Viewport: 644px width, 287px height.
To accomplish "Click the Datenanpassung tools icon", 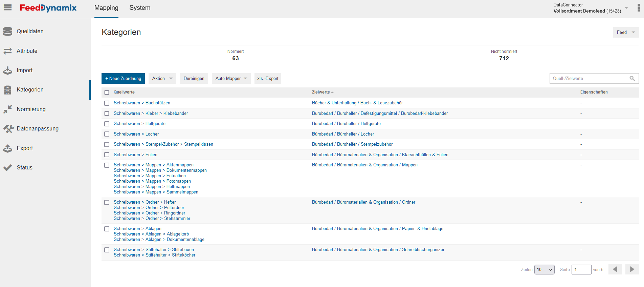I will (x=8, y=129).
